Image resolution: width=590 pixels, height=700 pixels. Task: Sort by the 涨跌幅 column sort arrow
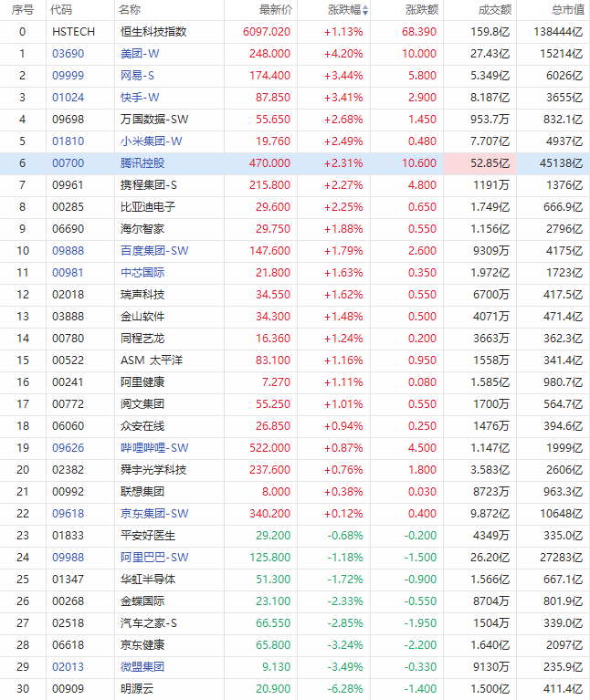tap(365, 10)
